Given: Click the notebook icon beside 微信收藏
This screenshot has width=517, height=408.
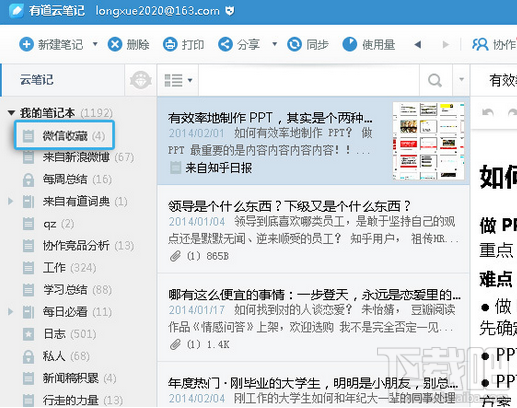Looking at the screenshot, I should (28, 136).
